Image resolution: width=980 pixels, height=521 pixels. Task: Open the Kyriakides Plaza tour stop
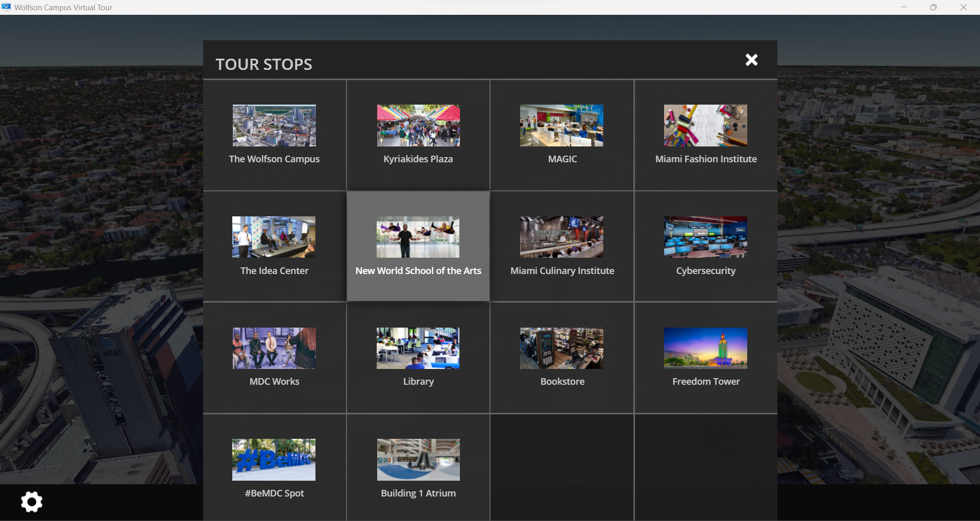[418, 135]
